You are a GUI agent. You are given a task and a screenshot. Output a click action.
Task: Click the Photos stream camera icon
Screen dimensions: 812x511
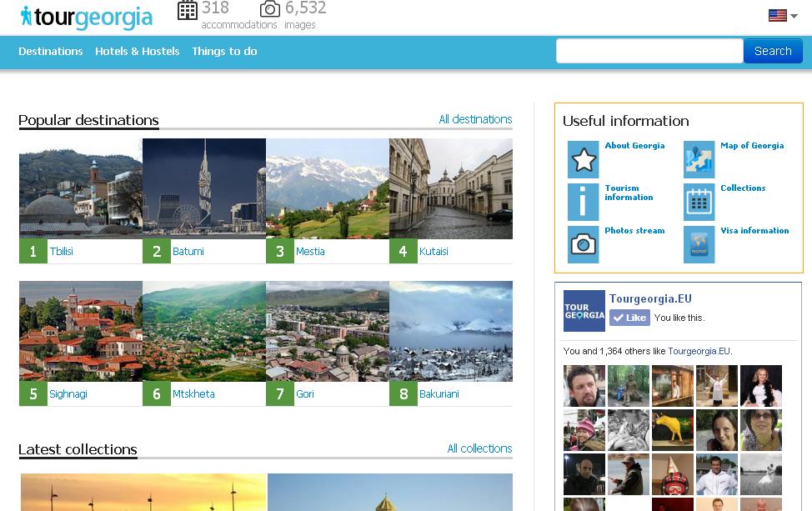(x=583, y=244)
